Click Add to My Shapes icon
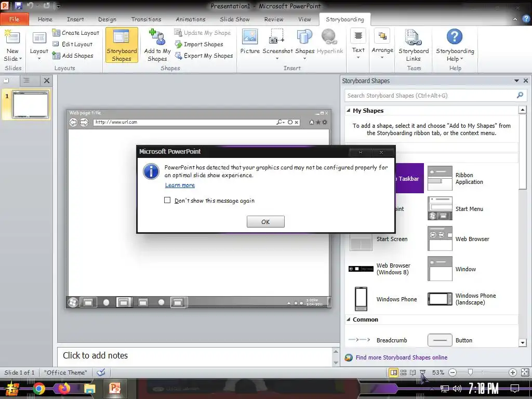Screen dimensions: 532x399 tap(157, 37)
